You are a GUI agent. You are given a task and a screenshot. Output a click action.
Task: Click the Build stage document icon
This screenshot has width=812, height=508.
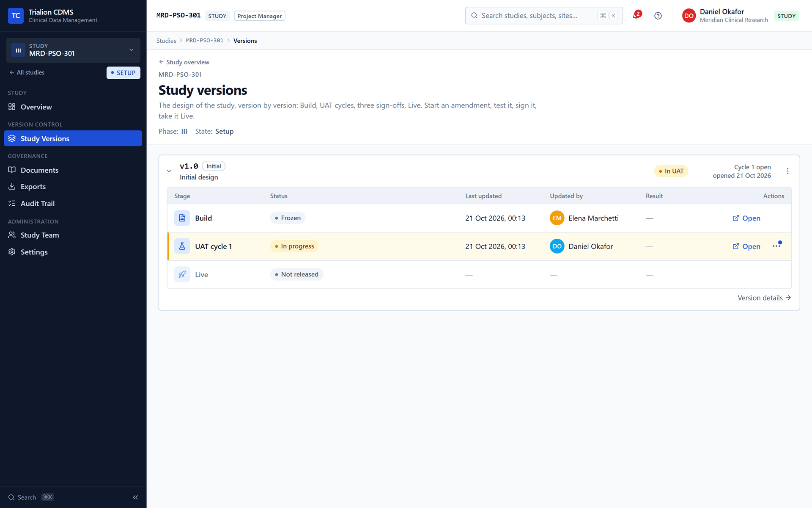182,218
